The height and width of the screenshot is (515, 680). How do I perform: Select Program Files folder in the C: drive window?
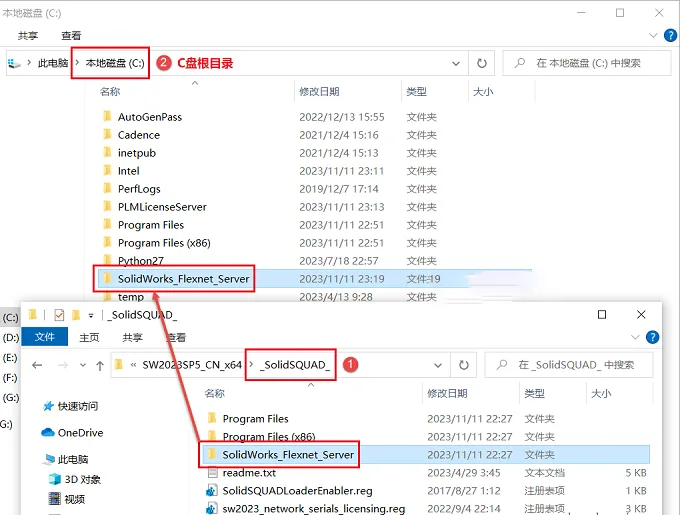click(151, 225)
